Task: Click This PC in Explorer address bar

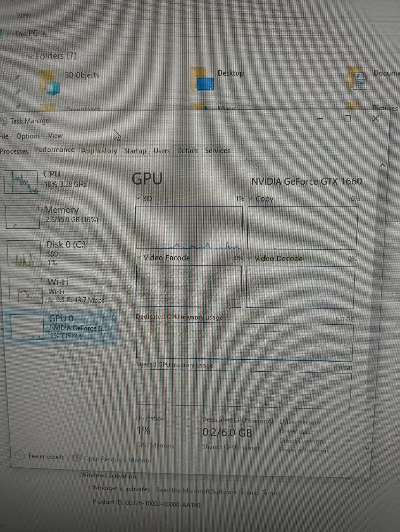Action: point(26,33)
